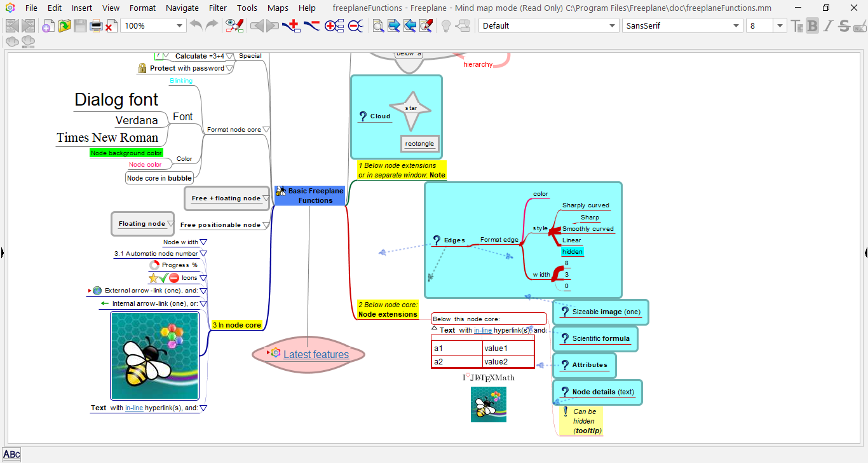The image size is (868, 463).
Task: Click the light bulb icon
Action: pyautogui.click(x=446, y=26)
